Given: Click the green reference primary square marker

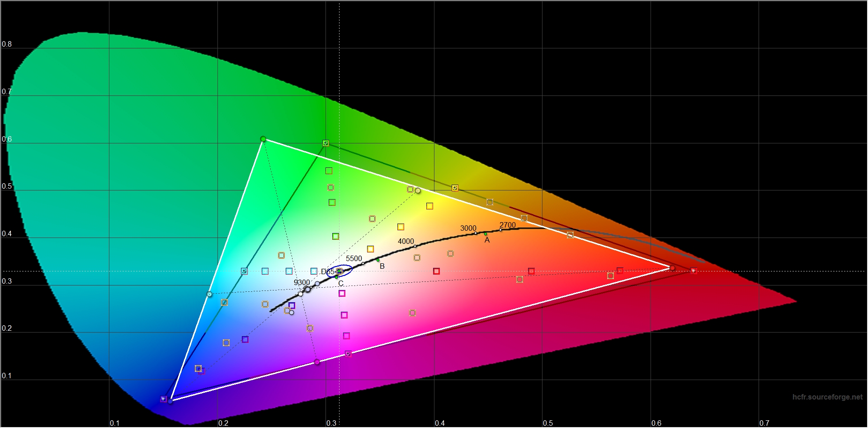Looking at the screenshot, I should [x=325, y=143].
